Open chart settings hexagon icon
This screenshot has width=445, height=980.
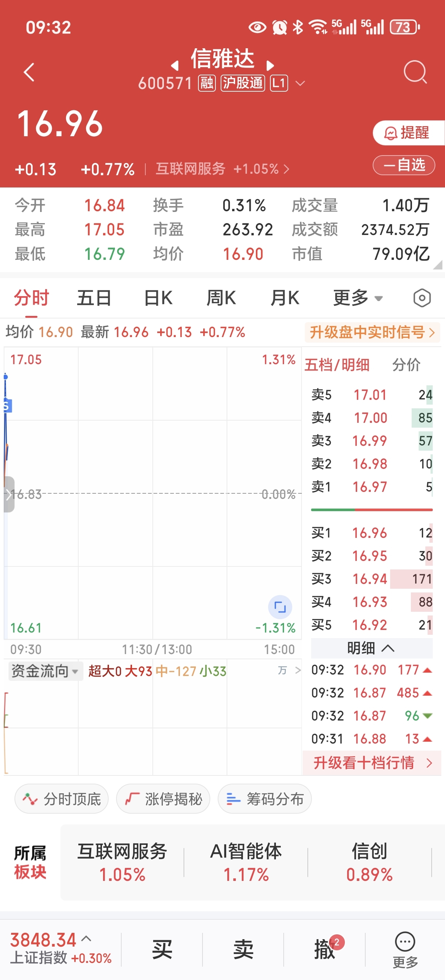pos(422,298)
